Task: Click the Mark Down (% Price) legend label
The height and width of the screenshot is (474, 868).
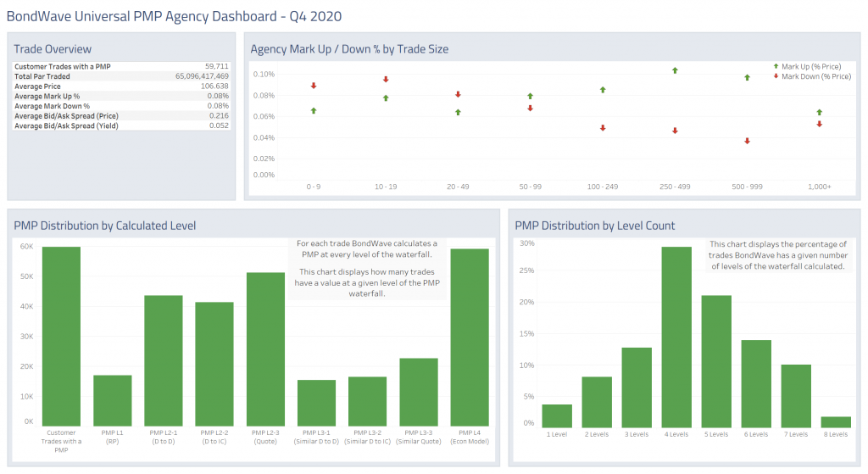Action: [x=816, y=76]
